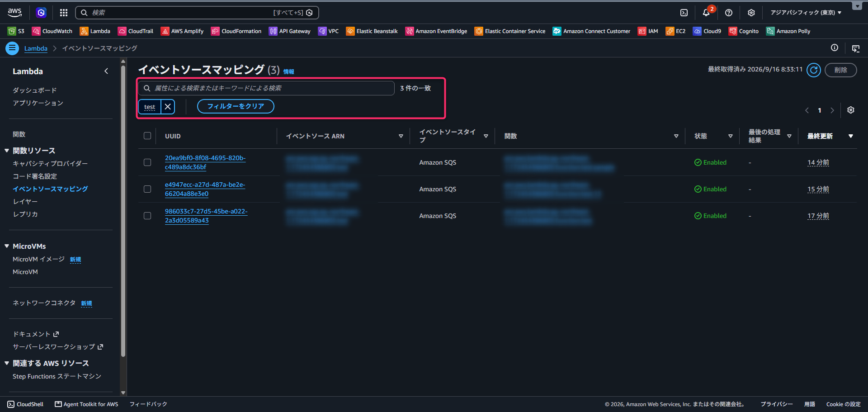Viewport: 868px width, 412px height.
Task: Select mapping e4947ecc checkbox
Action: 147,189
